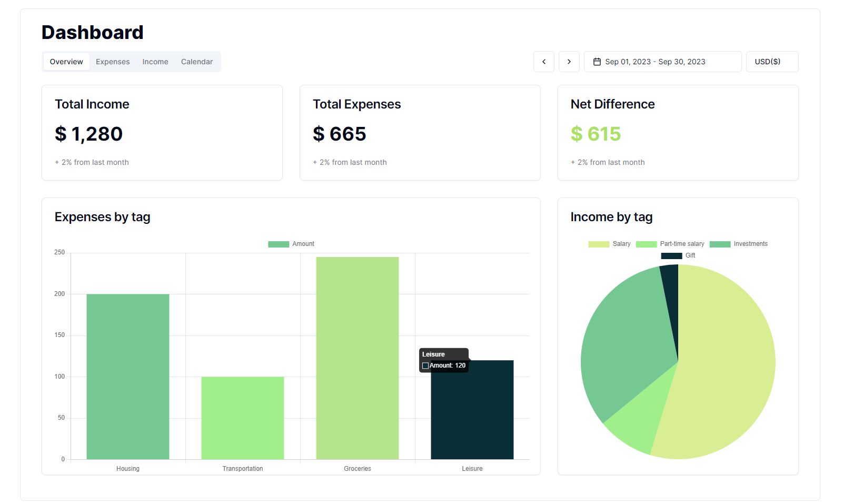Click the Net Difference card title

[x=613, y=104]
